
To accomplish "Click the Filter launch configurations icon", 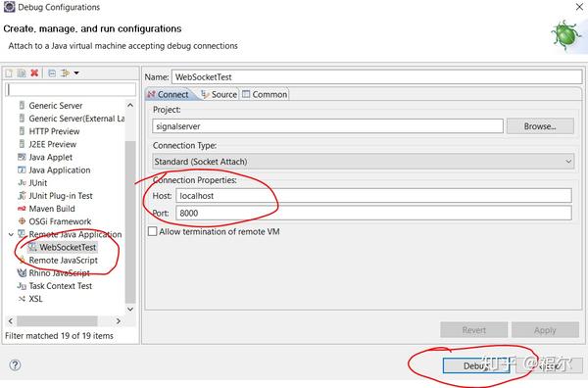I will point(65,73).
